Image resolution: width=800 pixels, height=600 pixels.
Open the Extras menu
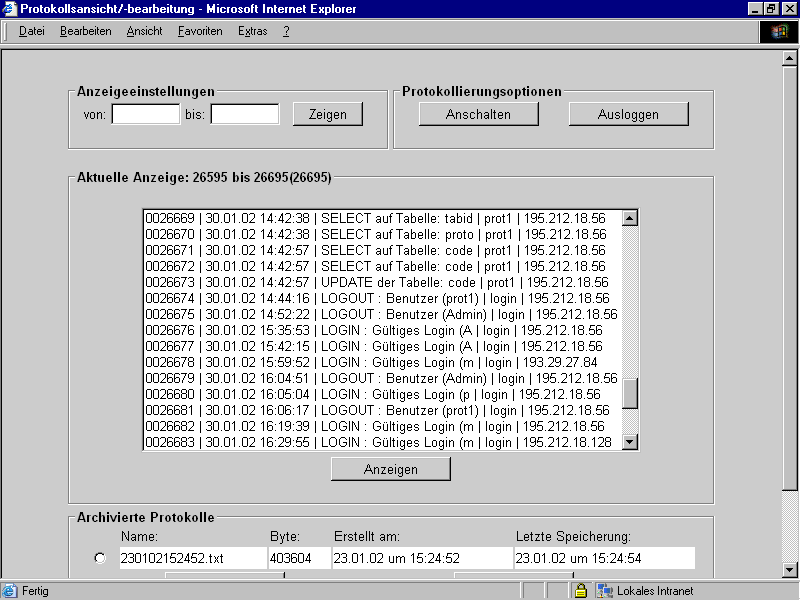252,31
